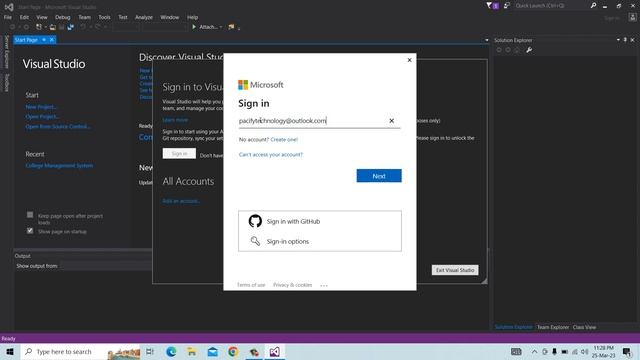640x360 pixels.
Task: Close the Microsoft sign-in dialog
Action: coord(409,60)
